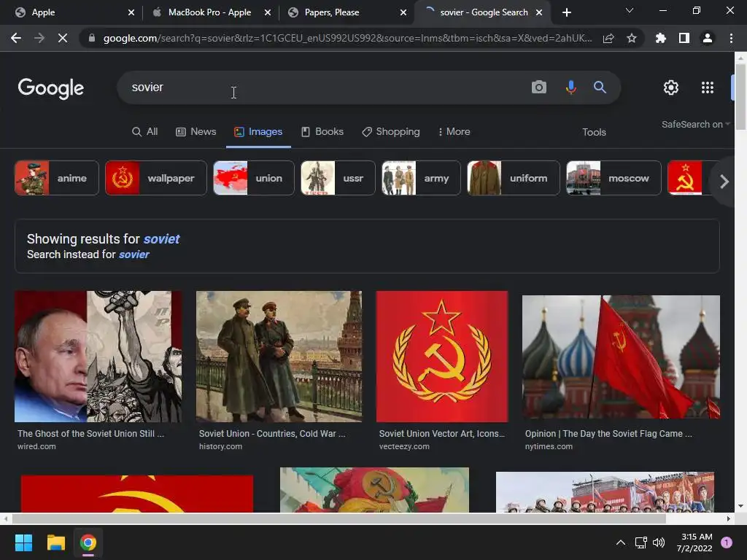747x560 pixels.
Task: Go forward in browser history
Action: 39,38
